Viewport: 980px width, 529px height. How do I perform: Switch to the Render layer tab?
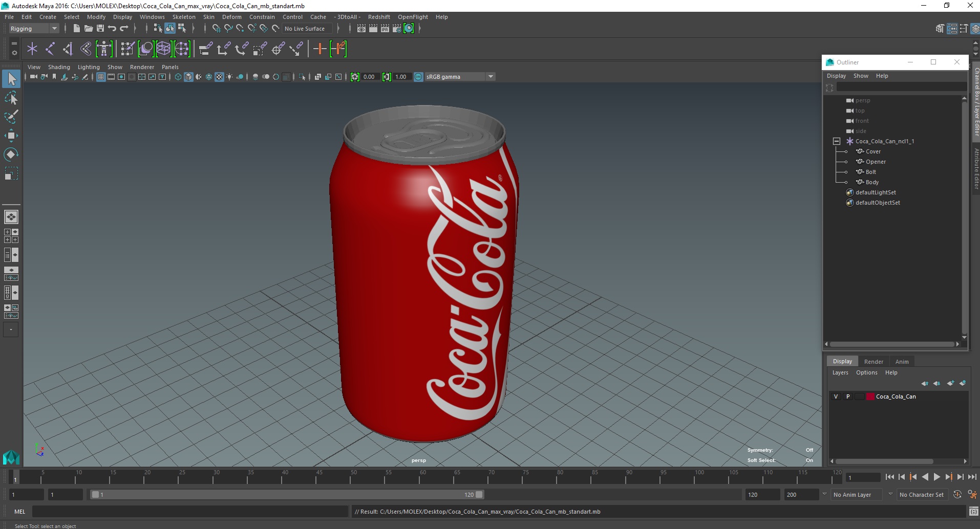point(874,362)
